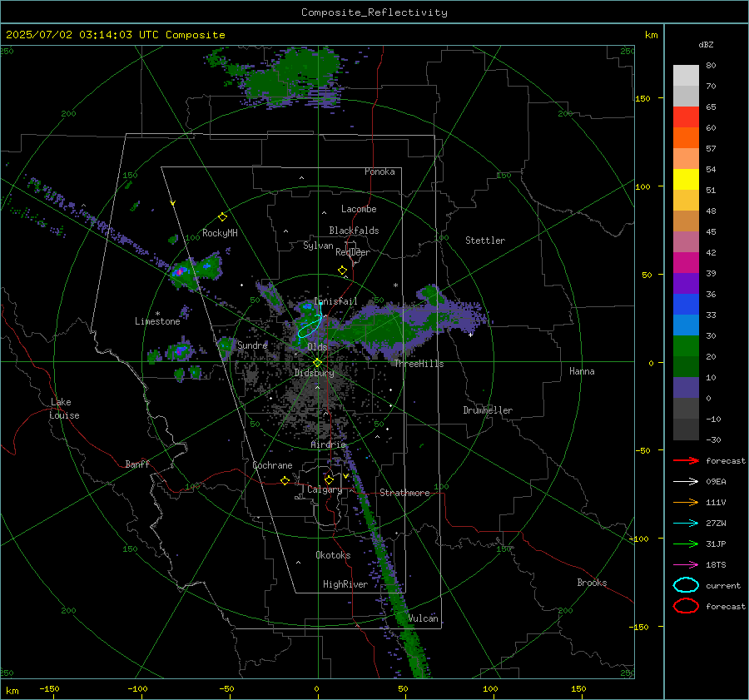This screenshot has height=700, width=749.
Task: Click the Composite_Reflectivity title
Action: 374,12
